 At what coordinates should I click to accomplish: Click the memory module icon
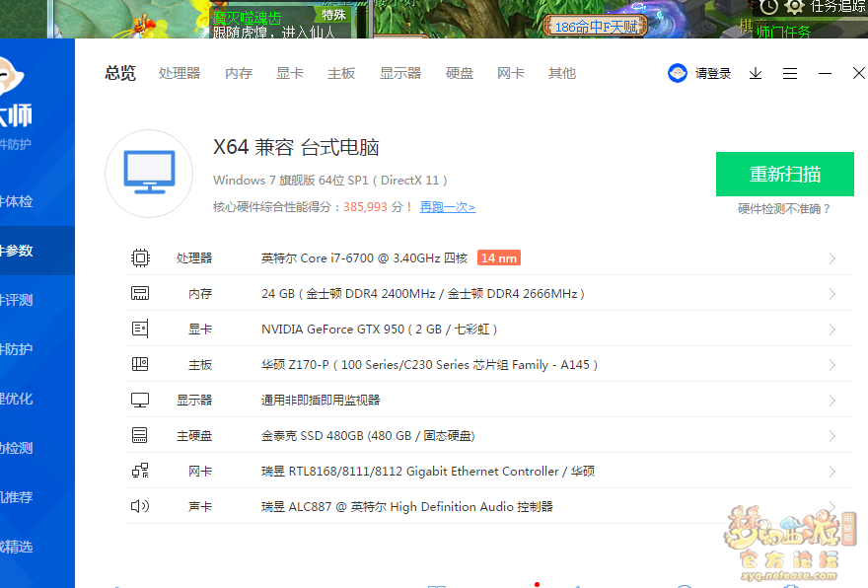[140, 293]
